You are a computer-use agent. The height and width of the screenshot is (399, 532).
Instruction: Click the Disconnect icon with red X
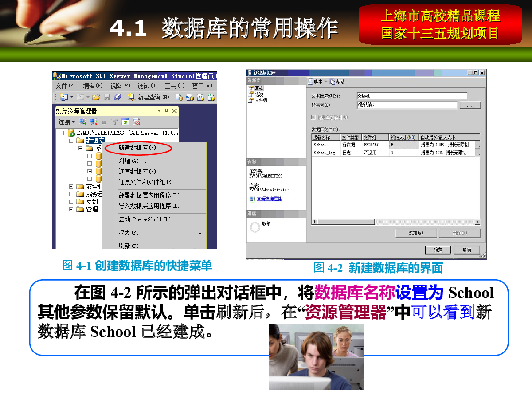pyautogui.click(x=93, y=122)
